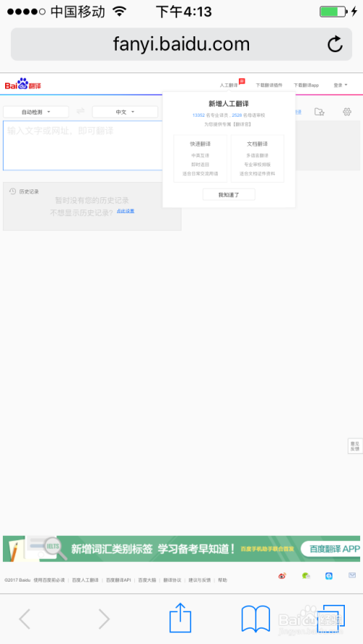Open translation settings gear icon
This screenshot has width=363, height=644.
click(x=347, y=111)
